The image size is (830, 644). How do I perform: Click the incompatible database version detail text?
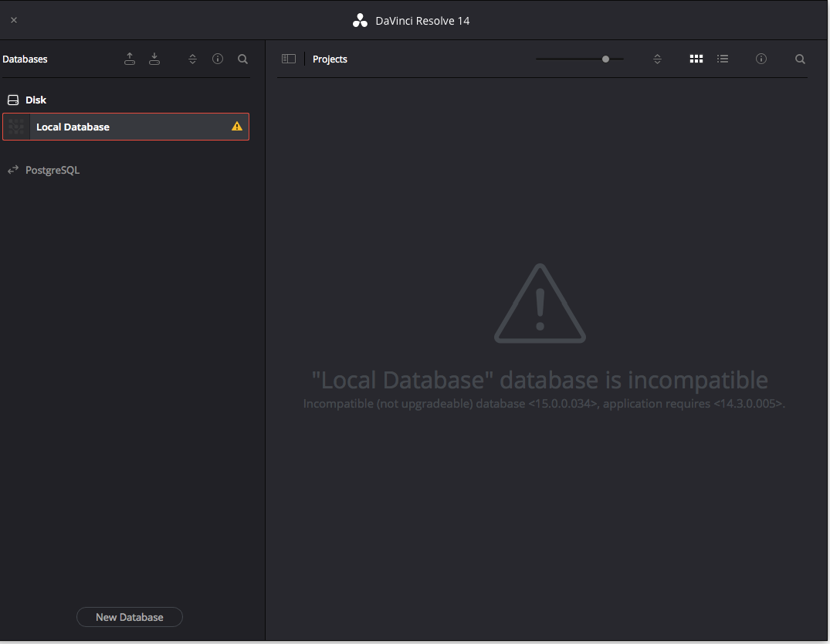coord(544,404)
